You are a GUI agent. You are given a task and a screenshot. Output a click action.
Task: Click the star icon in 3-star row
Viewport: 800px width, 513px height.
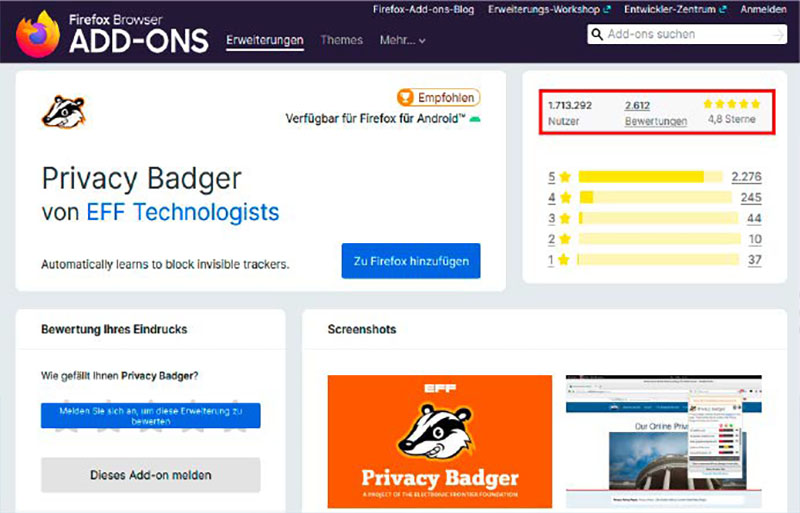[565, 218]
